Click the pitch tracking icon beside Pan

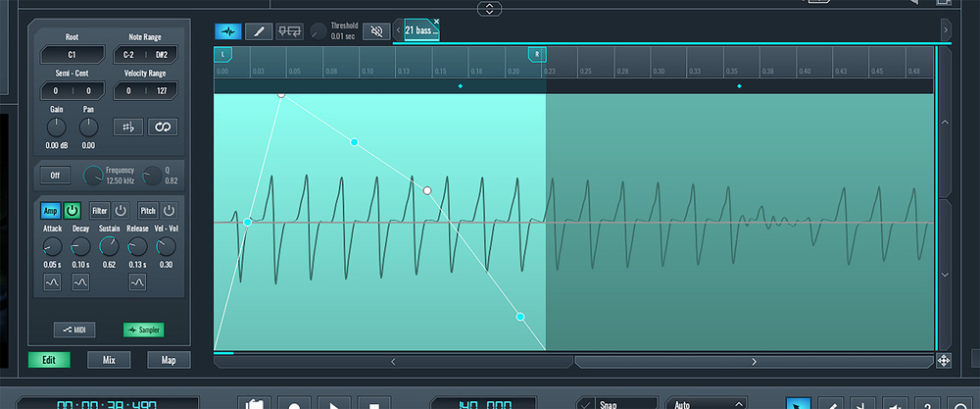coord(125,127)
